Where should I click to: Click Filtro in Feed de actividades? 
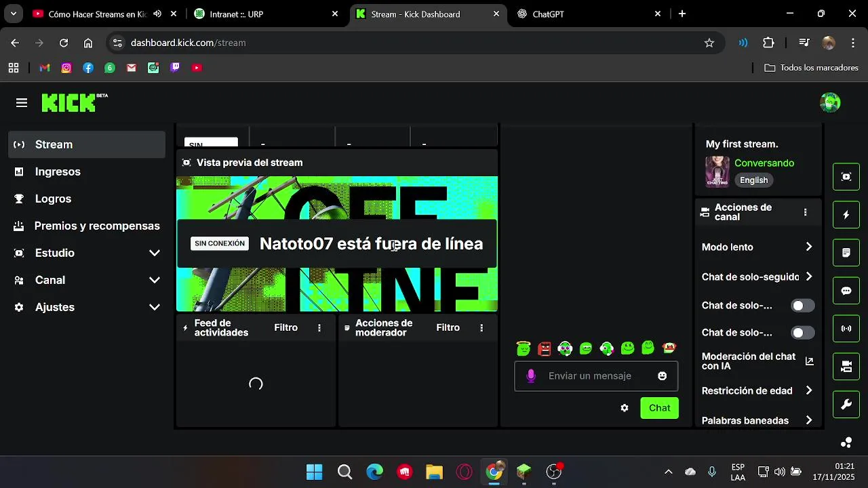coord(286,328)
